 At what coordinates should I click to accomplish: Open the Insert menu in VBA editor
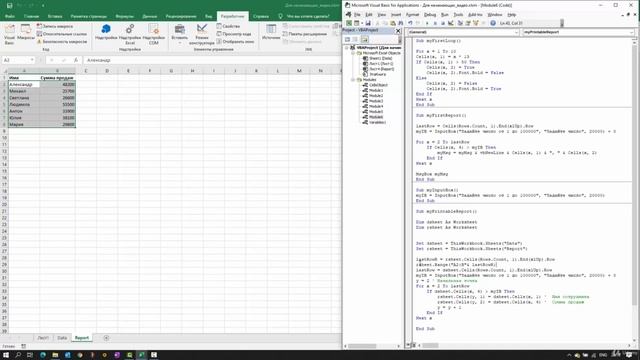(x=396, y=15)
